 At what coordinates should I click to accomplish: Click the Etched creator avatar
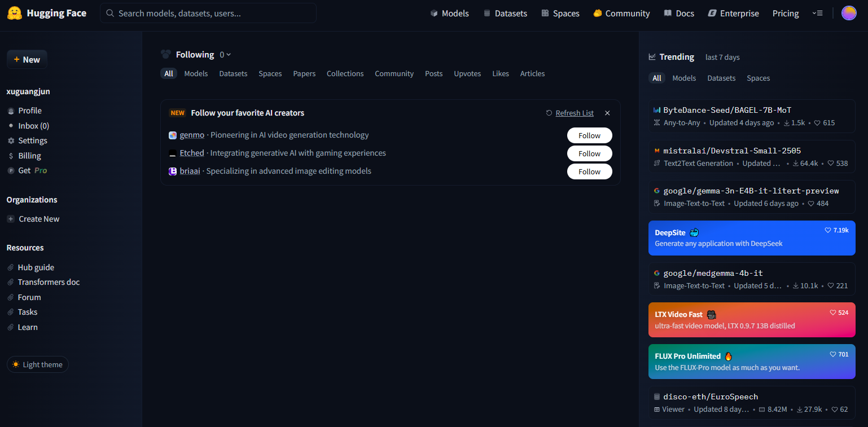(x=173, y=153)
